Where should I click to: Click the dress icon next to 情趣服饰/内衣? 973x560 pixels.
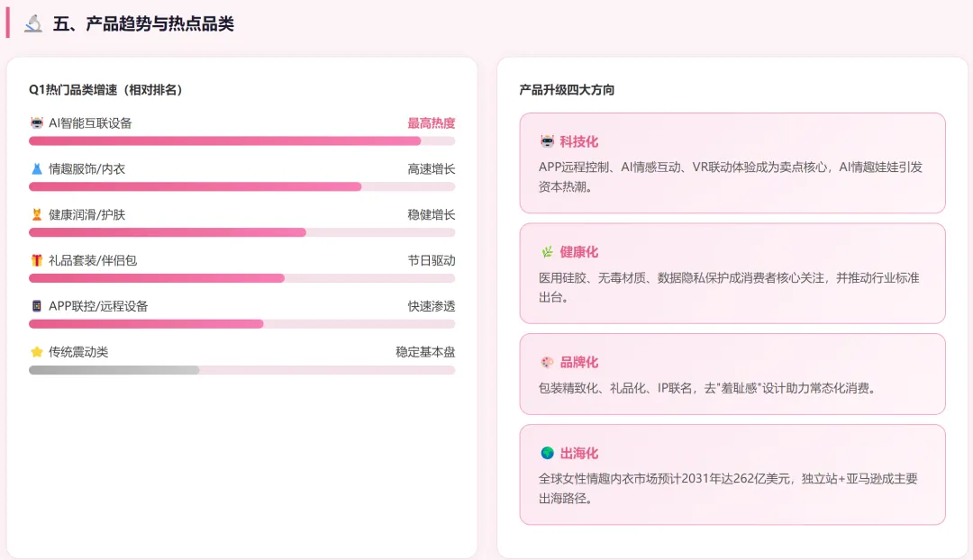point(37,169)
